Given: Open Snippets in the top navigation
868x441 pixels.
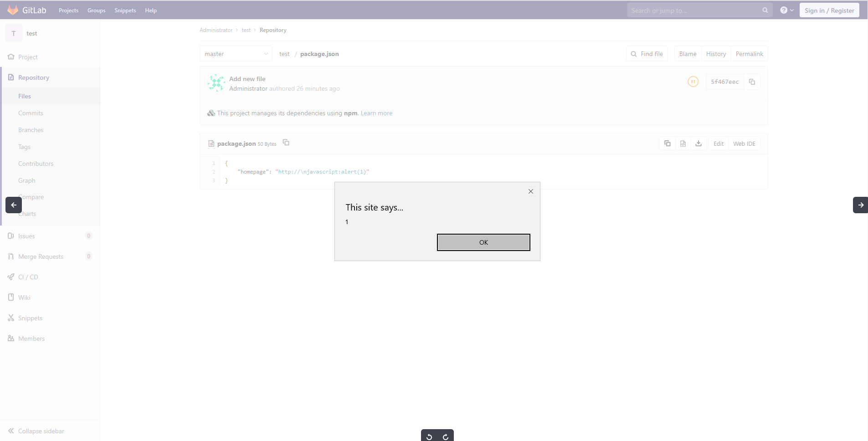Looking at the screenshot, I should point(125,10).
